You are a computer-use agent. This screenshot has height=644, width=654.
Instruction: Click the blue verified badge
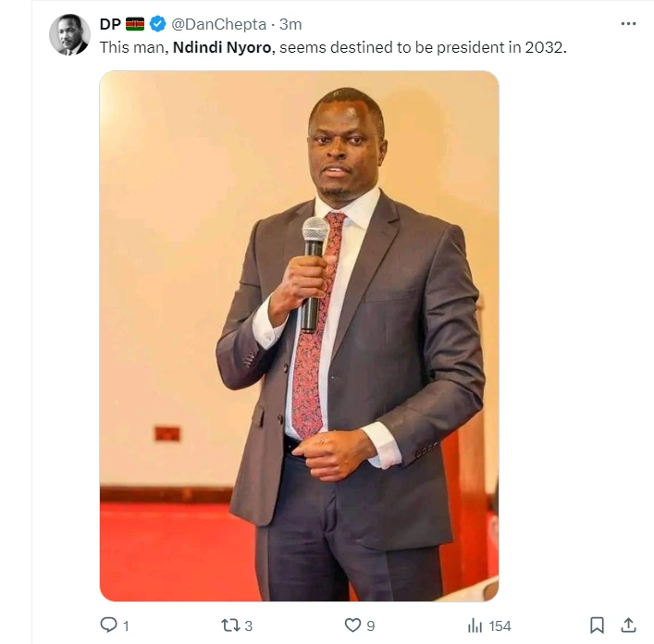click(x=157, y=24)
